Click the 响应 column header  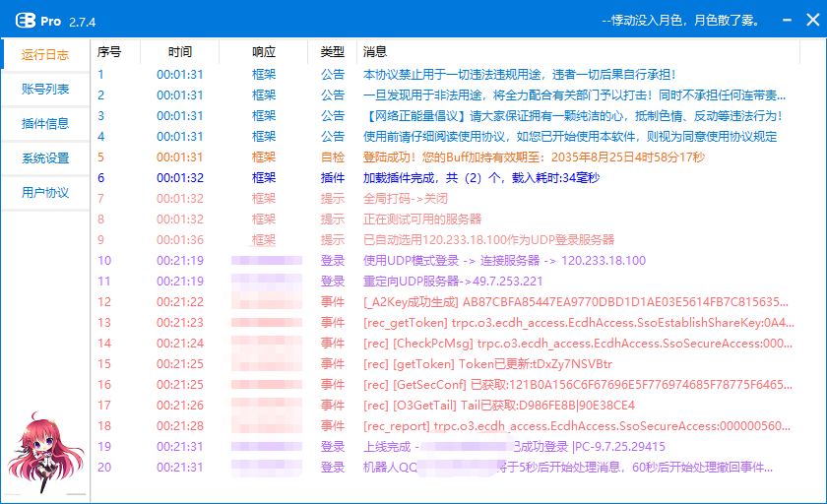click(x=264, y=52)
